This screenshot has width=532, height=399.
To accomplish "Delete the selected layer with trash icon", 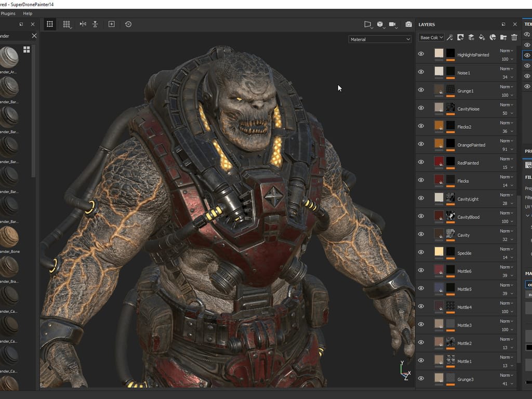I will 514,37.
